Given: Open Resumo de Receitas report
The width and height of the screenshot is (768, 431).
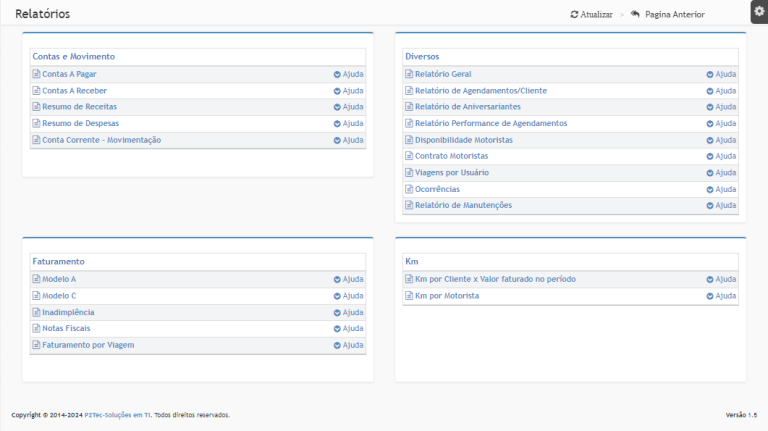Looking at the screenshot, I should click(79, 107).
